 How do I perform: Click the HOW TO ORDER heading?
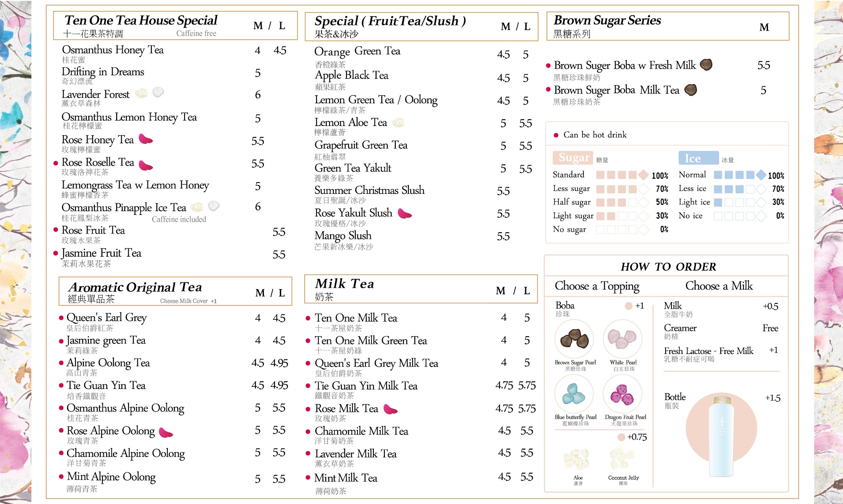coord(668,267)
